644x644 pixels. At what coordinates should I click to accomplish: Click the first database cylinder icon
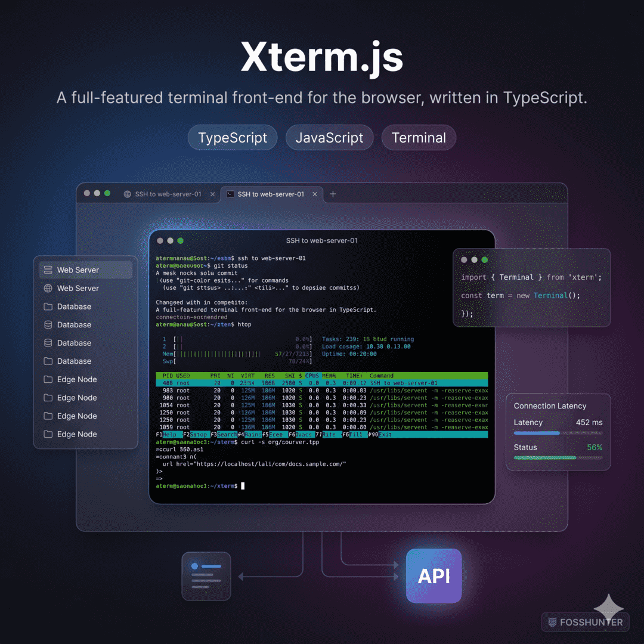tap(48, 325)
